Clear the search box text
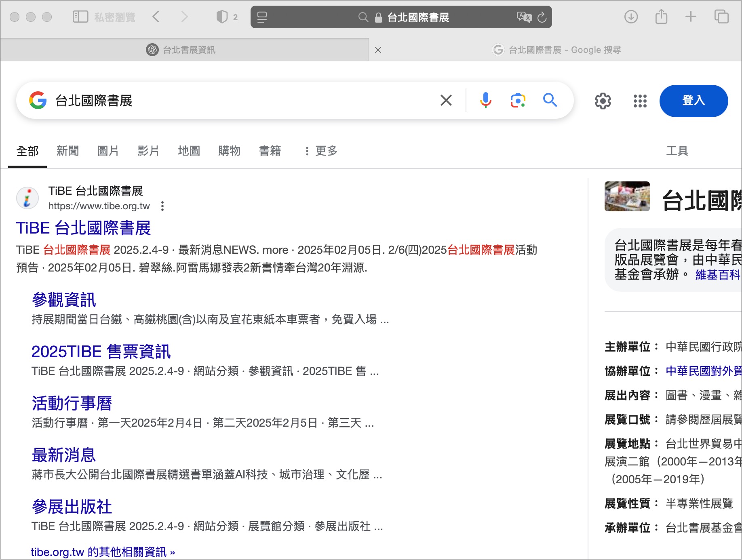The width and height of the screenshot is (742, 560). pyautogui.click(x=446, y=100)
